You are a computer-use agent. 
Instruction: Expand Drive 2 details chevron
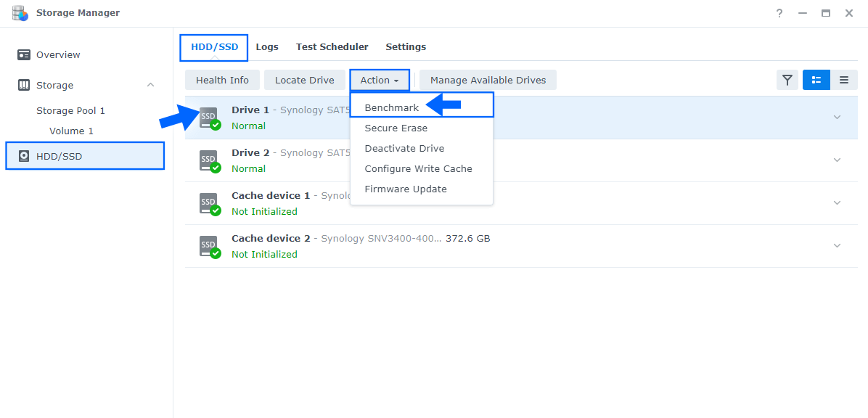[837, 160]
